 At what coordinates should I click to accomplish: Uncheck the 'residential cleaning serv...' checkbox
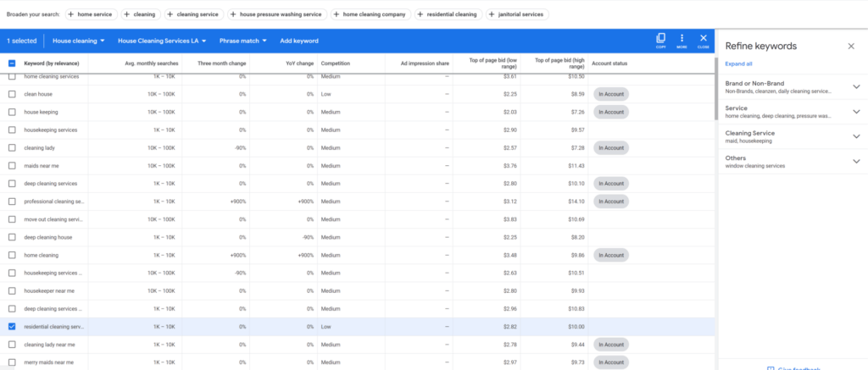pos(12,327)
